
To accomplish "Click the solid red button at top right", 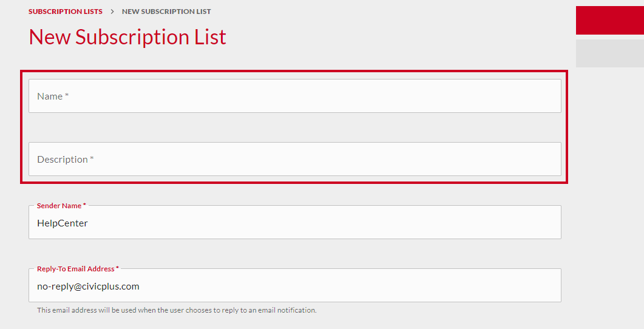I will 610,20.
